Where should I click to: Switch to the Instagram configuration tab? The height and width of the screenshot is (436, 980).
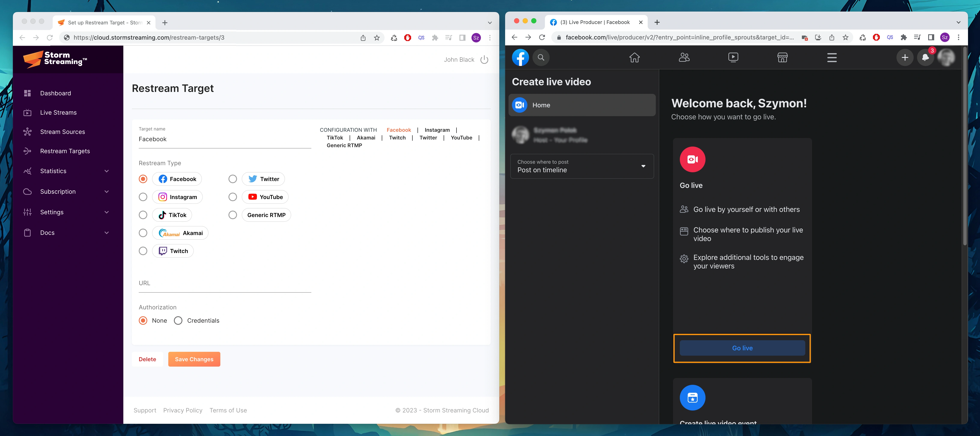click(437, 130)
